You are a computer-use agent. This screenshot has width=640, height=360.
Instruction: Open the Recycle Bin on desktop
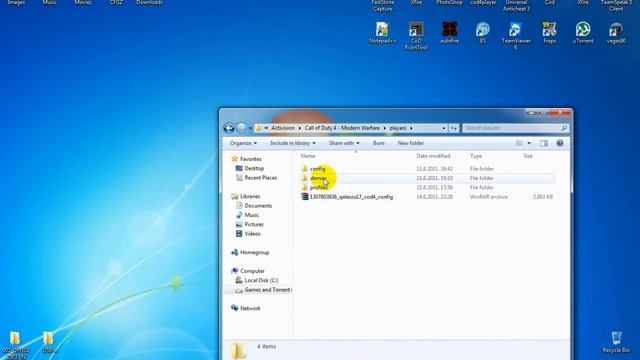(616, 342)
